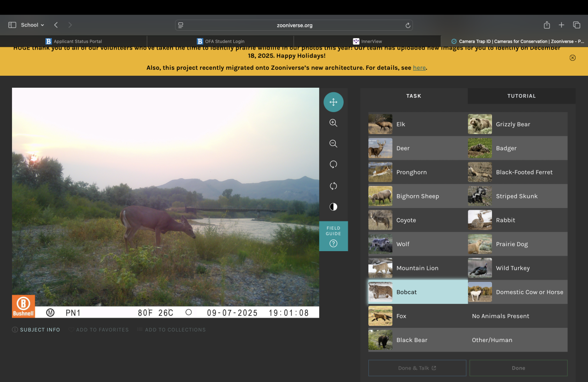Dismiss the yellow announcement banner

pyautogui.click(x=572, y=58)
